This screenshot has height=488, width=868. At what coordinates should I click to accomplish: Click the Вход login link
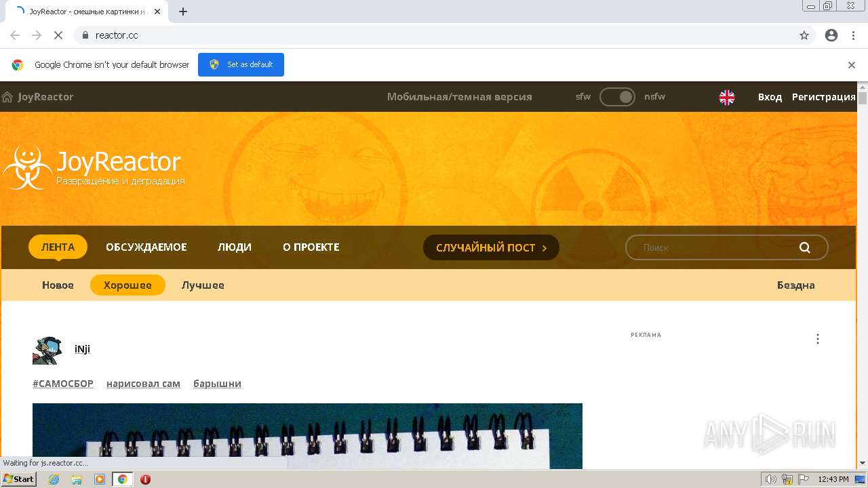pyautogui.click(x=770, y=97)
